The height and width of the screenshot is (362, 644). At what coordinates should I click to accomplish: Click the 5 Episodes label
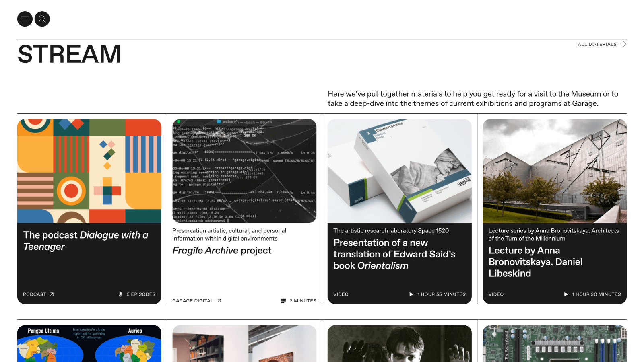click(141, 294)
